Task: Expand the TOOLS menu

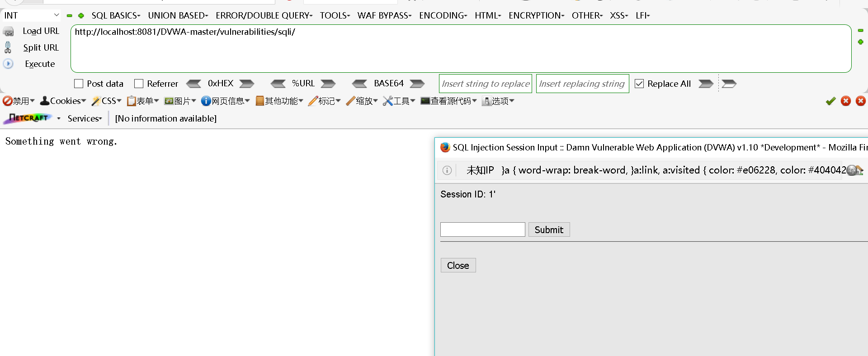Action: coord(335,15)
